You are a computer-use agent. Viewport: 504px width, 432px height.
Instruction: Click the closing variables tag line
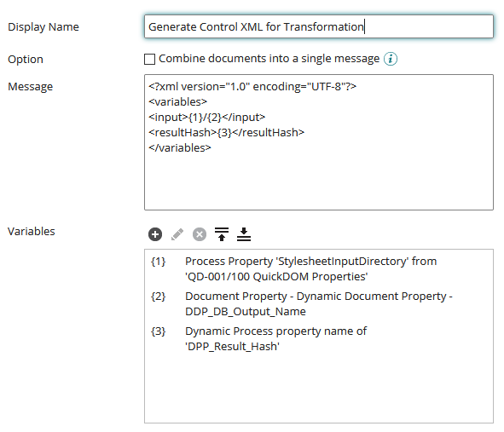pyautogui.click(x=180, y=147)
